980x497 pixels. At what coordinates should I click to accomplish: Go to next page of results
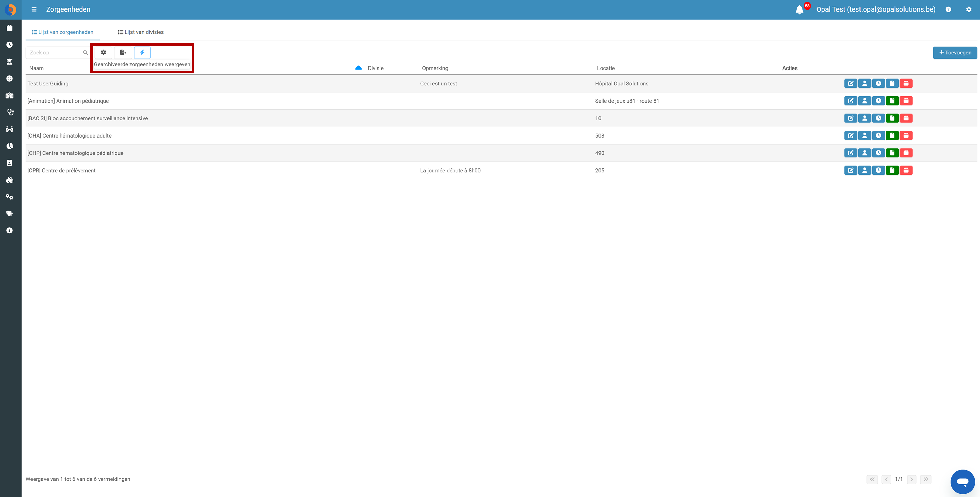click(911, 479)
